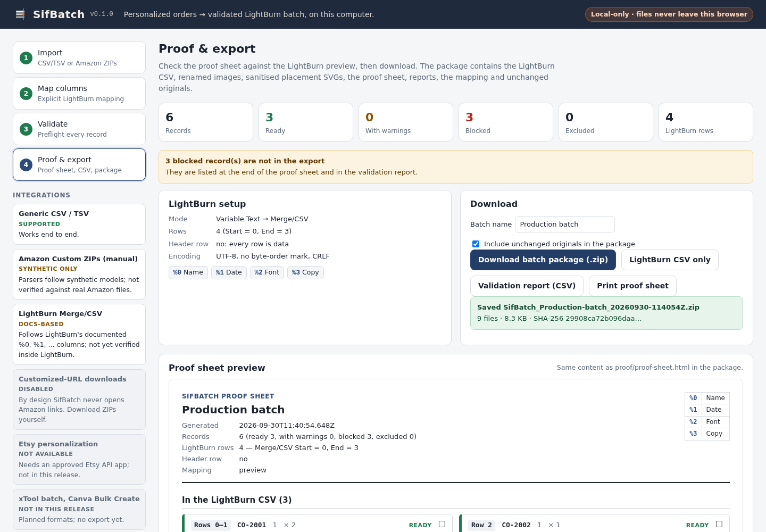Click the Row 2 badge
The height and width of the screenshot is (532, 766).
[x=481, y=525]
